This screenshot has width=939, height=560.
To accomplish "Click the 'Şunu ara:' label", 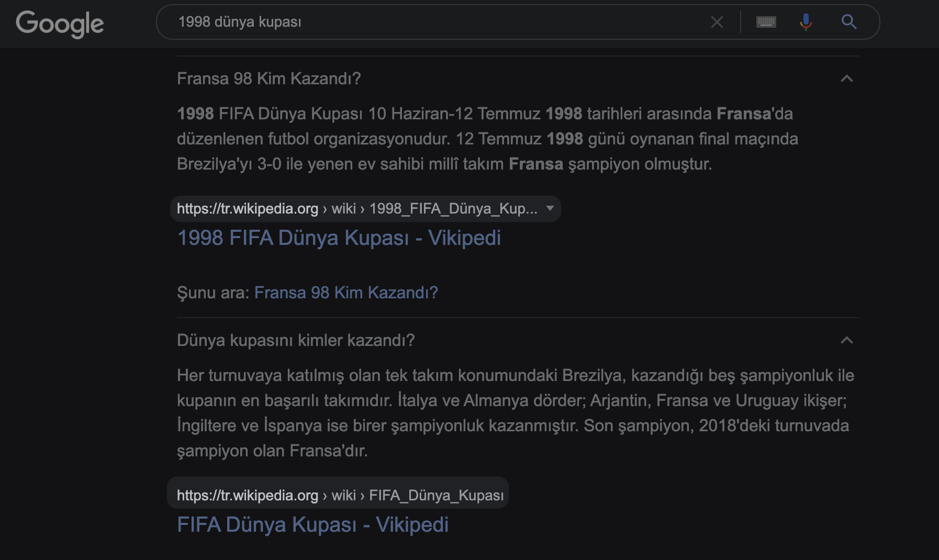I will point(214,292).
